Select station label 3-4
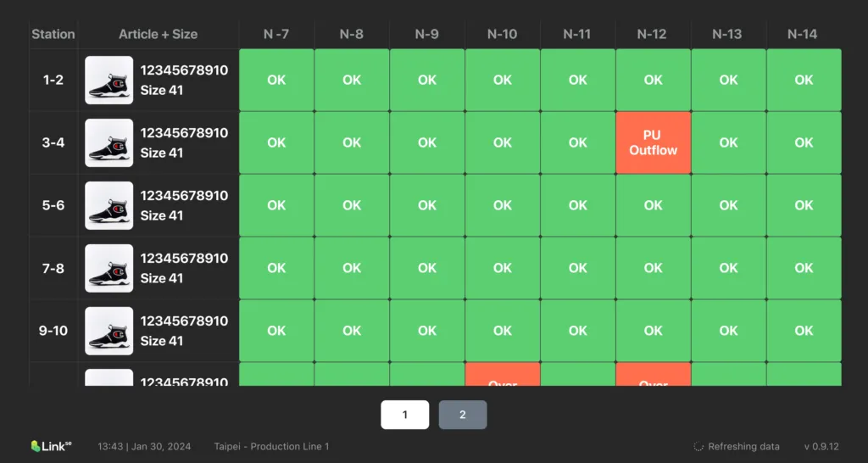868x463 pixels. click(53, 142)
